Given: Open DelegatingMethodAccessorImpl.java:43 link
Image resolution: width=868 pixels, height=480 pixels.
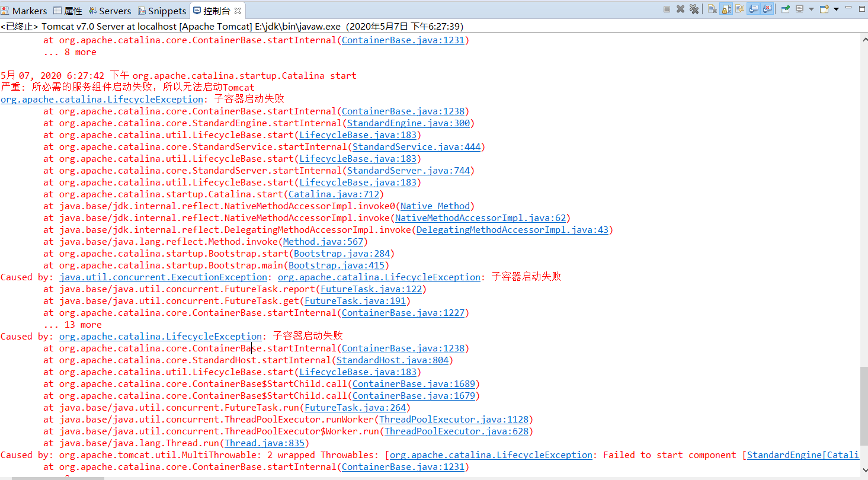Looking at the screenshot, I should pyautogui.click(x=513, y=230).
